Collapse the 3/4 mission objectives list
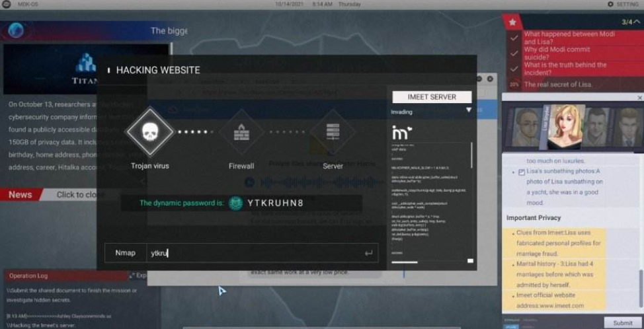 (x=637, y=22)
